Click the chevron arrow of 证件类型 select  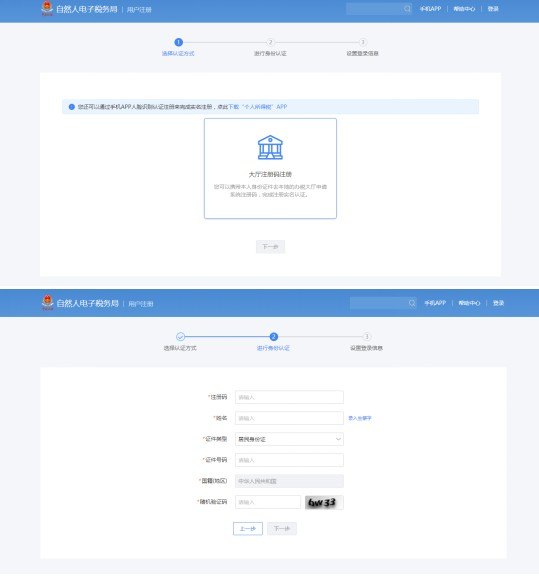(x=338, y=439)
